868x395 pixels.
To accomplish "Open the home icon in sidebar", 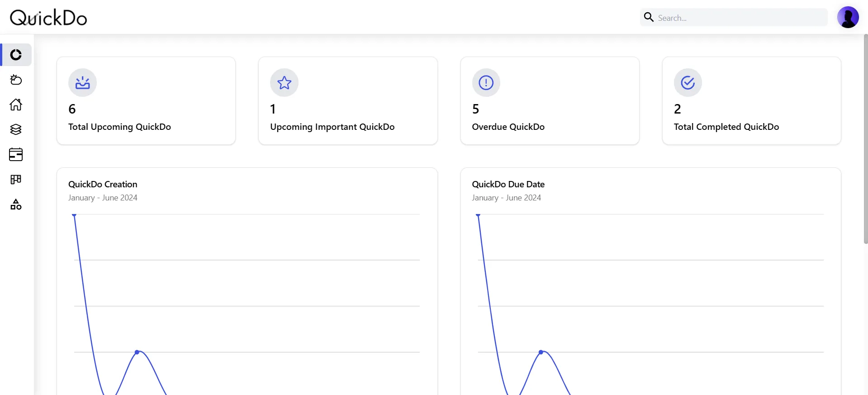I will (x=16, y=105).
